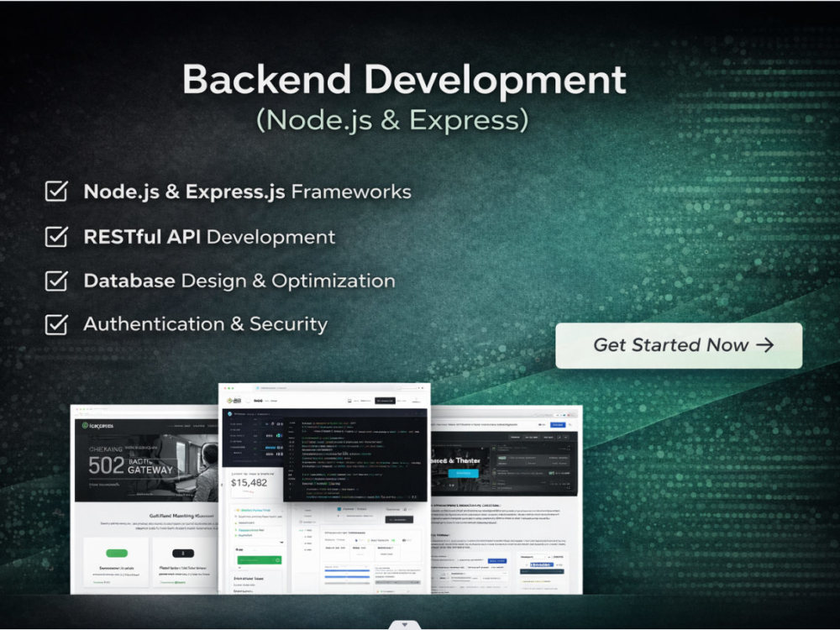Image resolution: width=840 pixels, height=630 pixels.
Task: Open the center code editor dashboard thumbnail
Action: pos(324,489)
